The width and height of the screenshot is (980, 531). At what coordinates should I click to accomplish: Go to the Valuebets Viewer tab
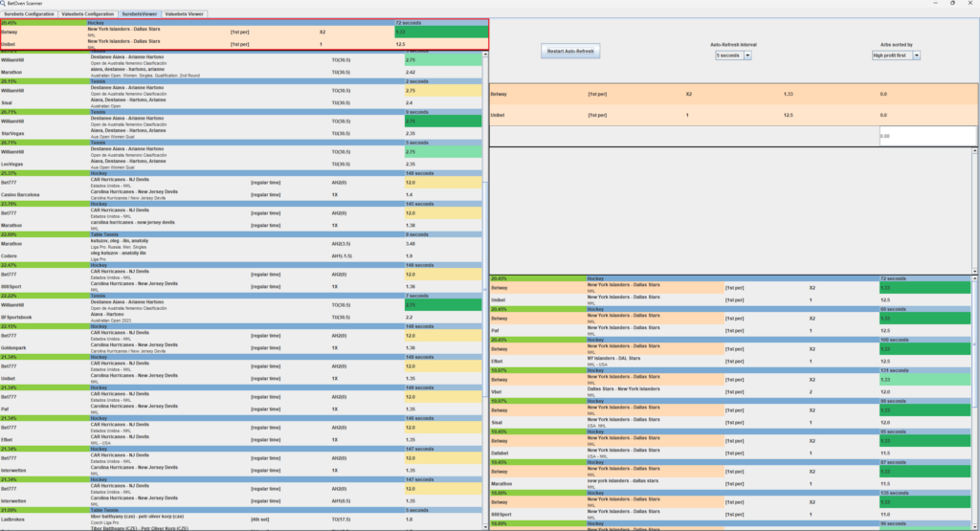pyautogui.click(x=184, y=14)
